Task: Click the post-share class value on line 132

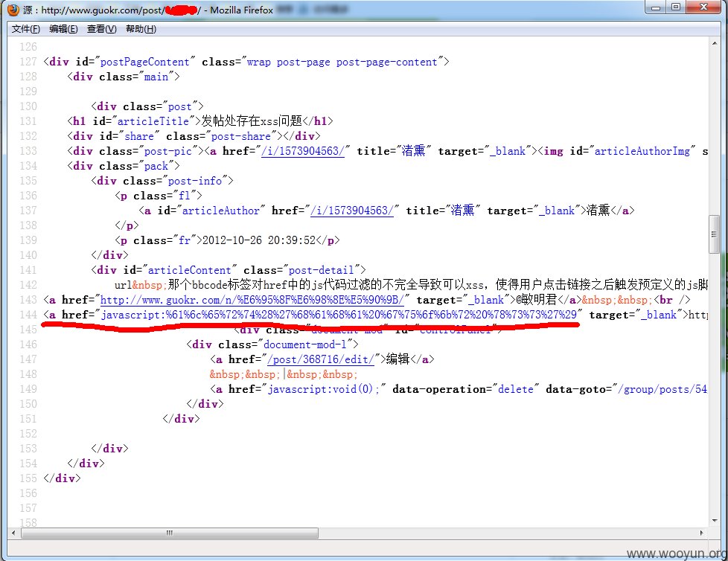Action: [241, 136]
